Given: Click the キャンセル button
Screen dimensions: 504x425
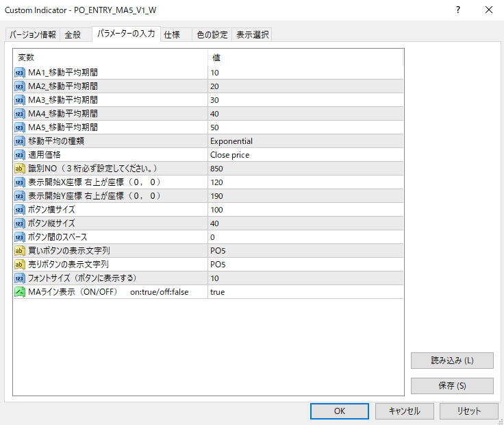Looking at the screenshot, I should tap(404, 411).
